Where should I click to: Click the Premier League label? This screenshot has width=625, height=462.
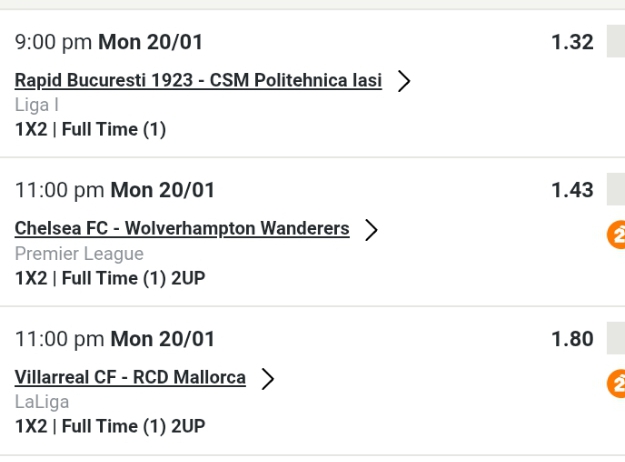pos(79,254)
